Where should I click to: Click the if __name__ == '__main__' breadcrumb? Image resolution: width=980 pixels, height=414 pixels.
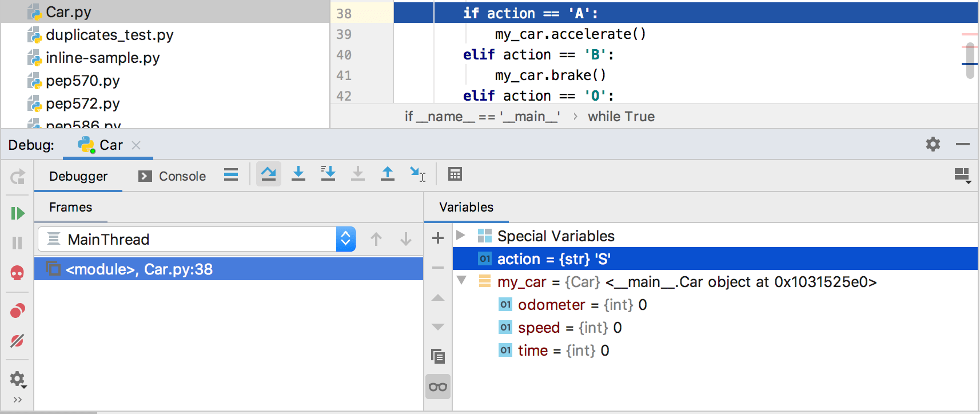[x=482, y=117]
